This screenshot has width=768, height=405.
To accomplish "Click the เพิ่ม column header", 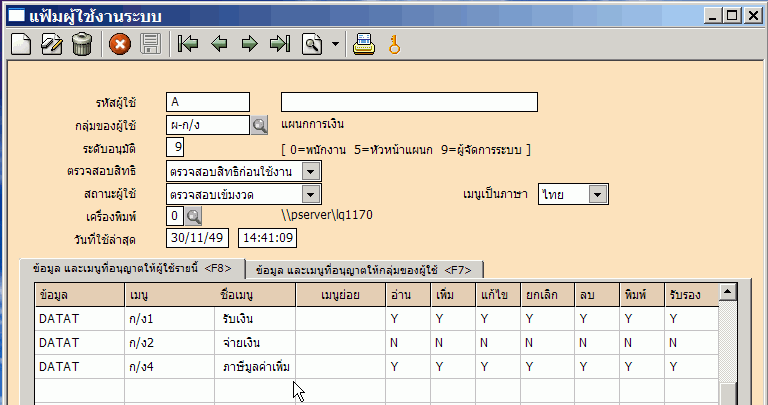I will [x=454, y=295].
